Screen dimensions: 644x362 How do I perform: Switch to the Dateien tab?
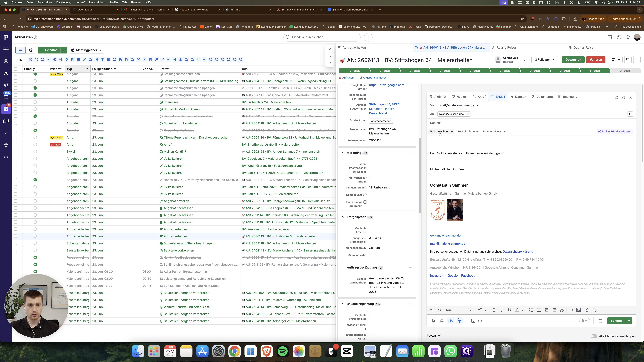pos(518,97)
